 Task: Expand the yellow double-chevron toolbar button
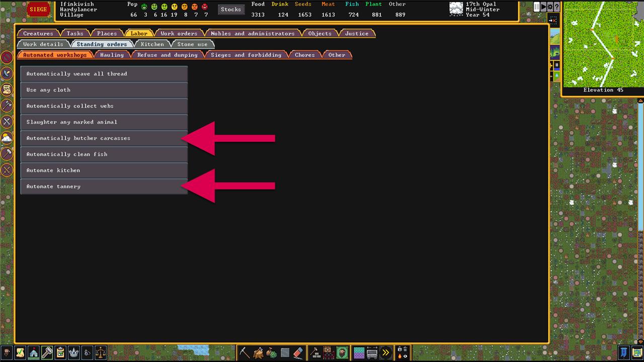[385, 352]
